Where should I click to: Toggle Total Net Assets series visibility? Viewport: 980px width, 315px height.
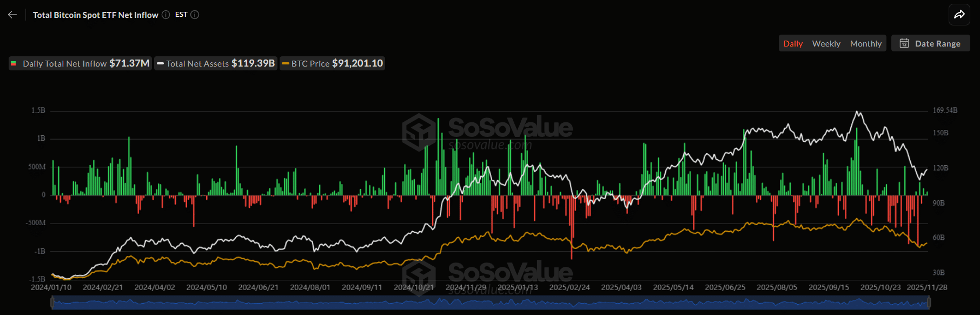coord(216,63)
